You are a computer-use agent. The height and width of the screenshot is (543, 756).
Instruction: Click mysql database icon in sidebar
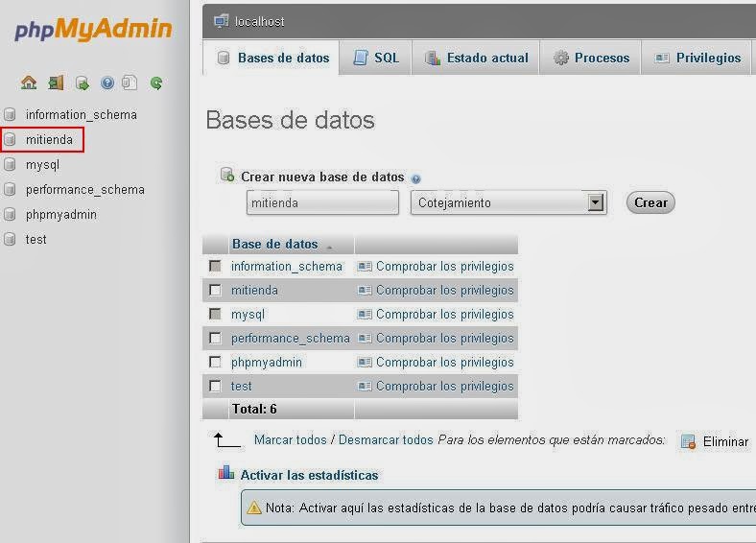point(10,165)
